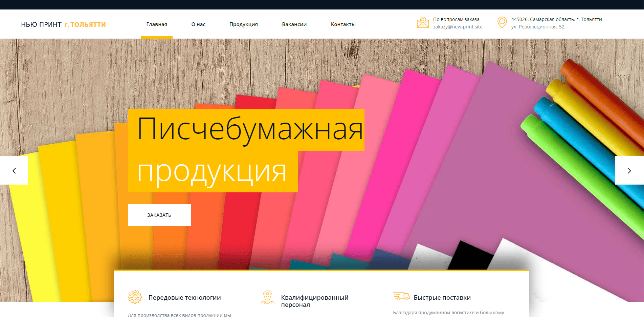Click the worker icon beside Квалифицированный персонал
Screen dimensions: 644x317
tap(267, 297)
